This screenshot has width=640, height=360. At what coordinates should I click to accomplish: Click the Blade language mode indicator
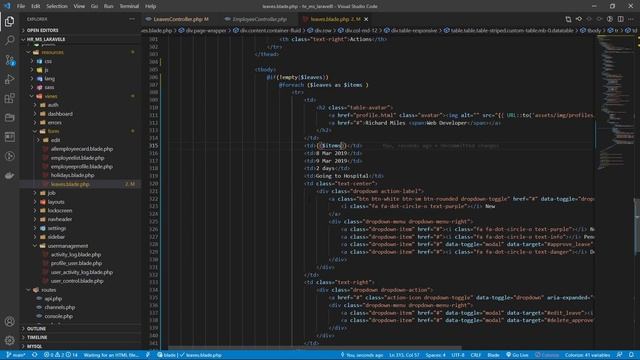click(493, 355)
